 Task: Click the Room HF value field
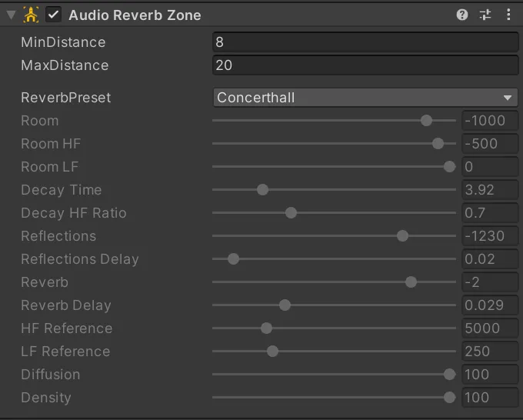point(490,144)
